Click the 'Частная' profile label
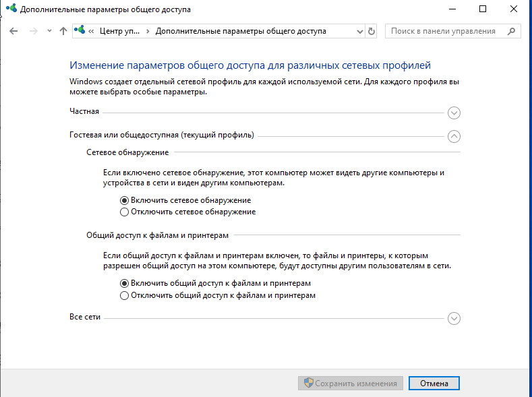Image resolution: width=532 pixels, height=397 pixels. point(84,111)
